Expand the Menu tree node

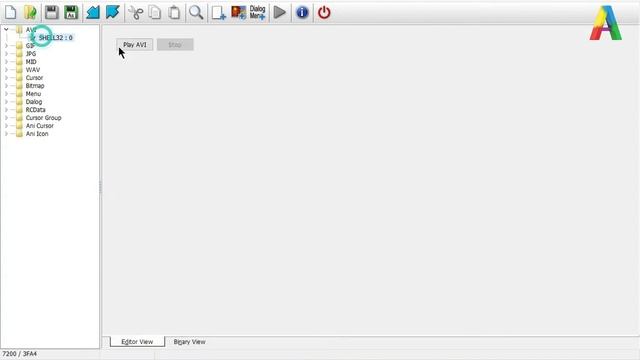(x=6, y=94)
